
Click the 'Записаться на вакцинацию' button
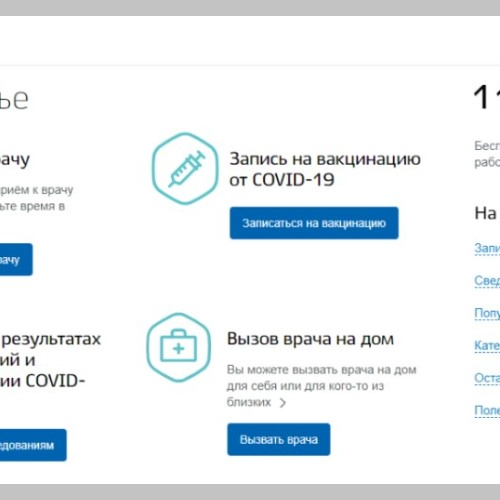tap(314, 223)
